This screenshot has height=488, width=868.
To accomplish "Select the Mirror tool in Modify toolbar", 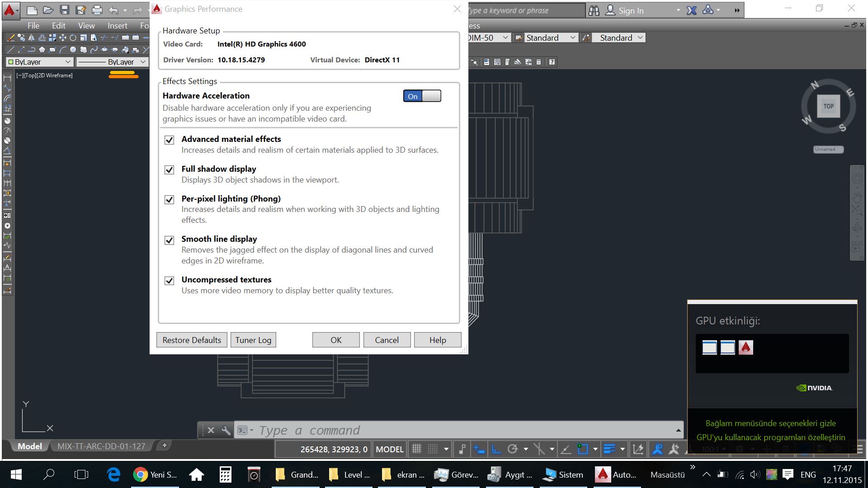I will (x=31, y=38).
